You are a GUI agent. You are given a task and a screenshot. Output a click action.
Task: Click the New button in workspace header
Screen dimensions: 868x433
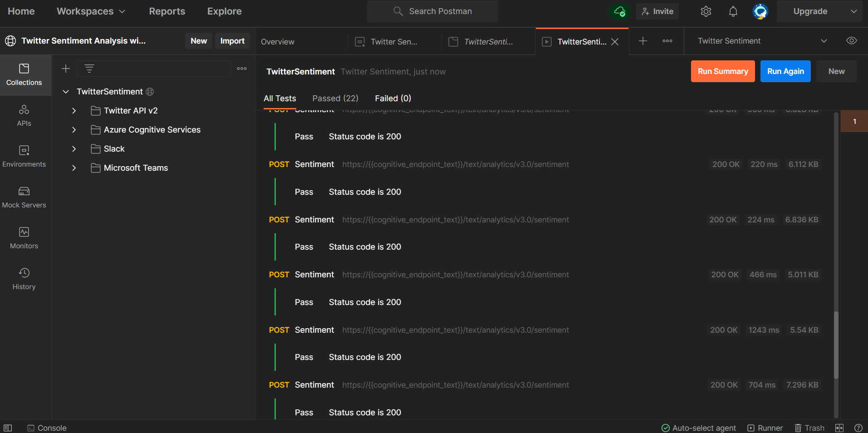[x=199, y=41]
